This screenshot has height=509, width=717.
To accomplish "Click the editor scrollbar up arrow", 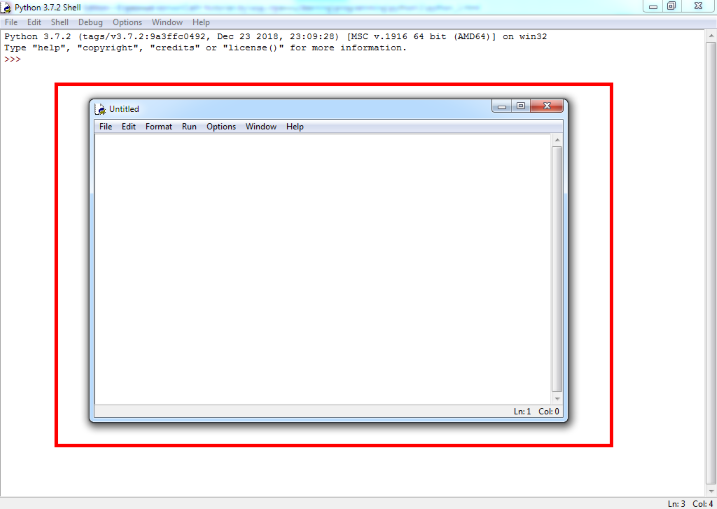I will tap(557, 140).
